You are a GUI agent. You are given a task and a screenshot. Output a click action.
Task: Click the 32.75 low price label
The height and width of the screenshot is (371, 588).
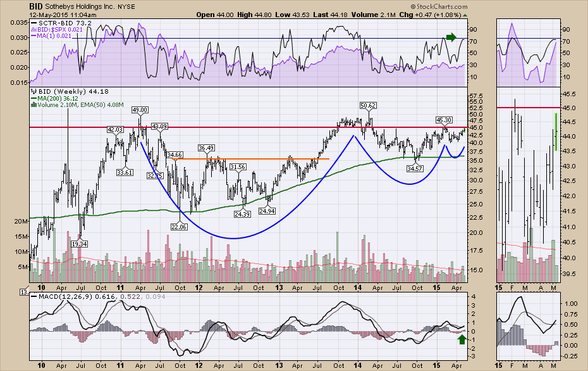point(155,176)
